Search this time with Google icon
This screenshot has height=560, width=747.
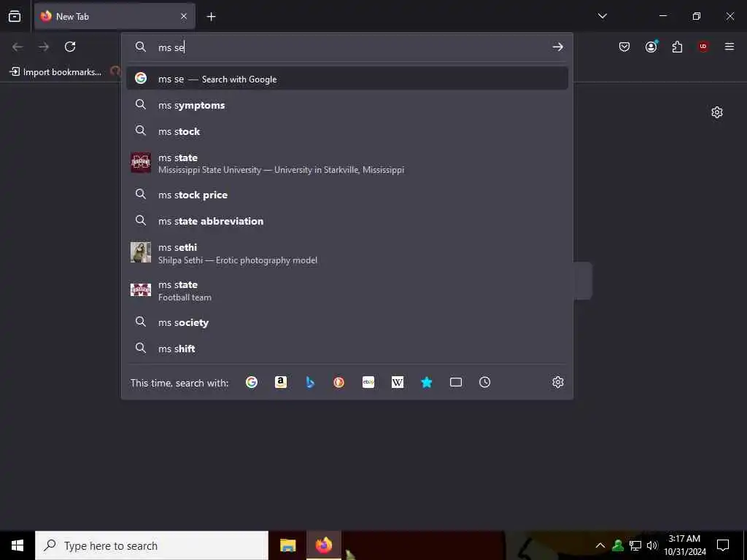[x=252, y=382]
